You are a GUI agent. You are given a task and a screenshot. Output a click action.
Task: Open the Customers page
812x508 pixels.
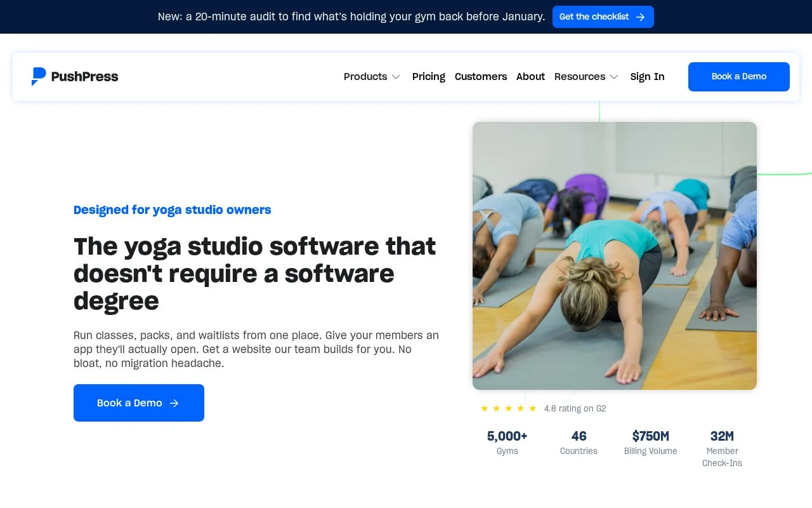(481, 77)
